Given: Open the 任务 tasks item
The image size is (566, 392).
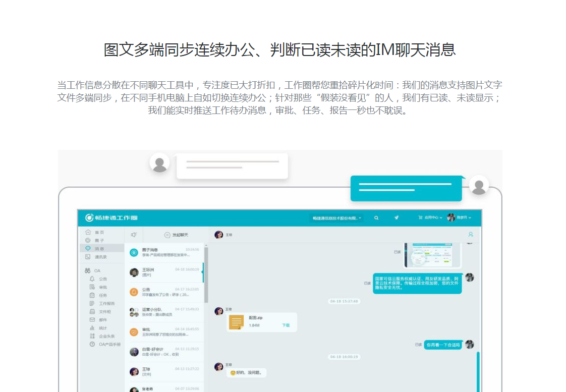Looking at the screenshot, I should (x=98, y=295).
